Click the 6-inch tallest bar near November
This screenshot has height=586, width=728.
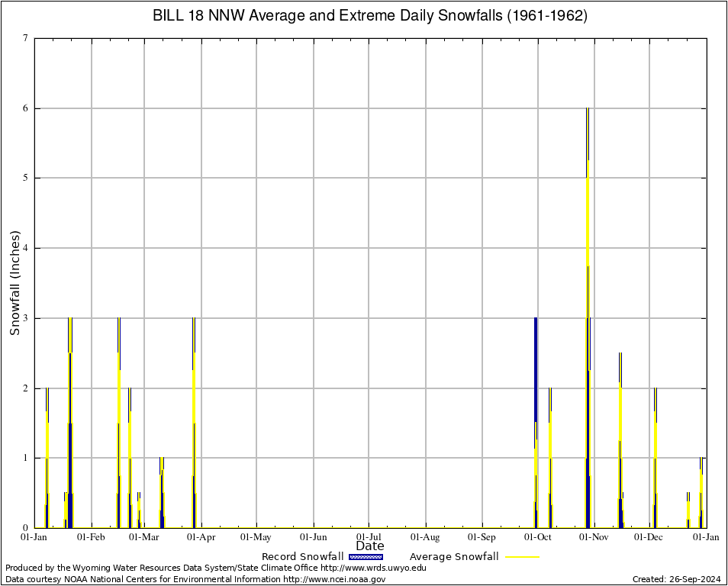tap(588, 305)
